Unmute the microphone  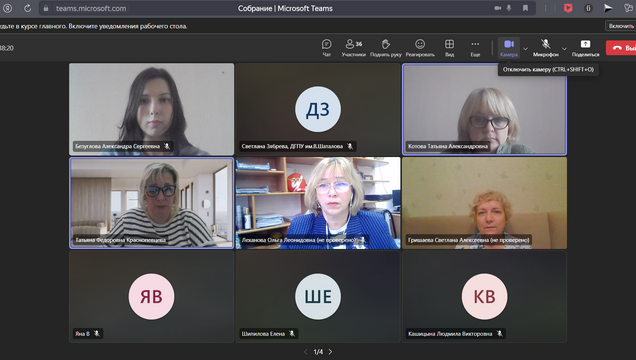[546, 48]
